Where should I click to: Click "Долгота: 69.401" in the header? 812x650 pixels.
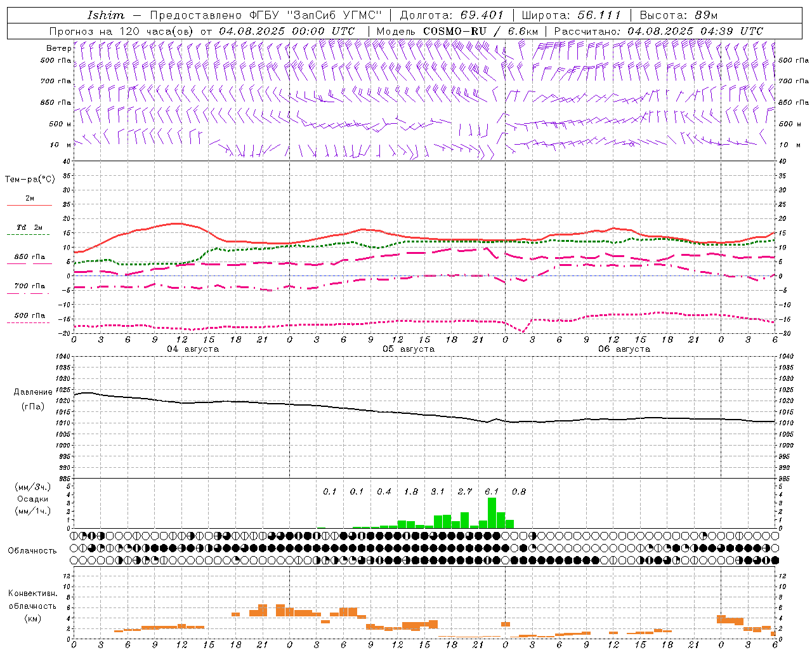pos(452,15)
